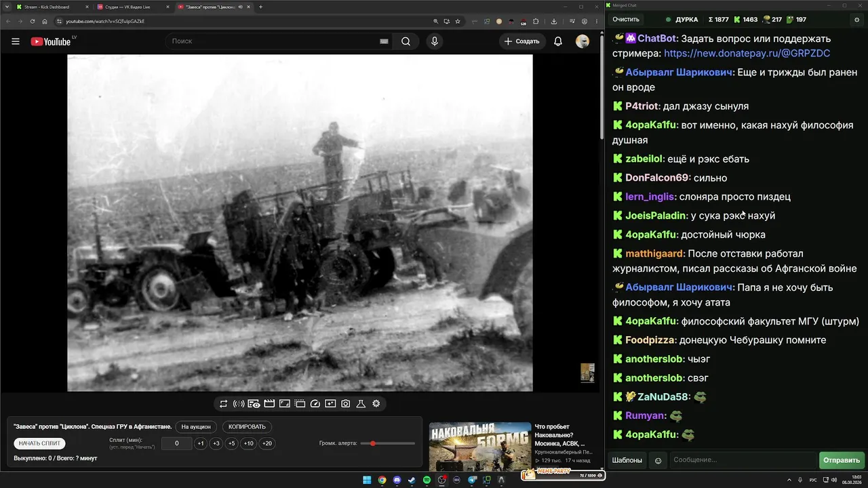Open the Наковальня 50BMG video thumbnail
The image size is (868, 488).
[x=480, y=445]
